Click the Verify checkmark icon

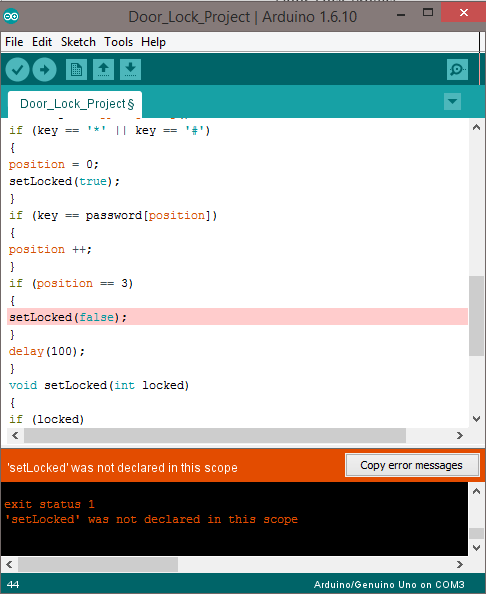pyautogui.click(x=17, y=70)
